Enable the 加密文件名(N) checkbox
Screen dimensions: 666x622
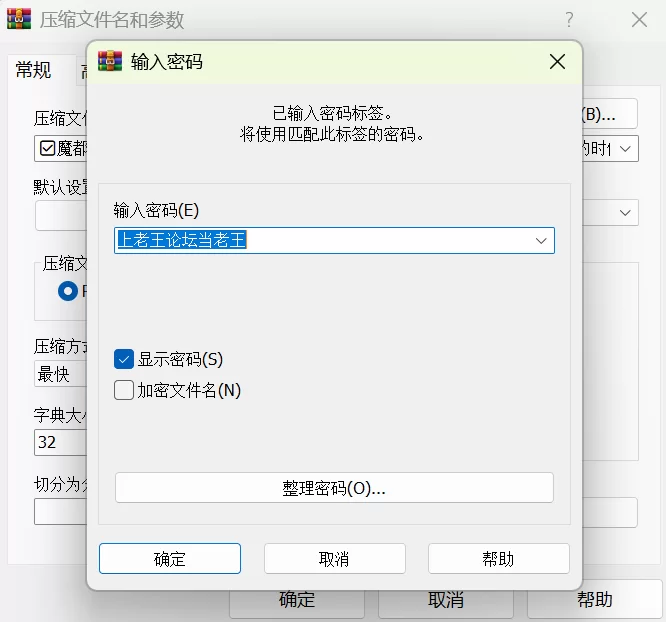124,390
